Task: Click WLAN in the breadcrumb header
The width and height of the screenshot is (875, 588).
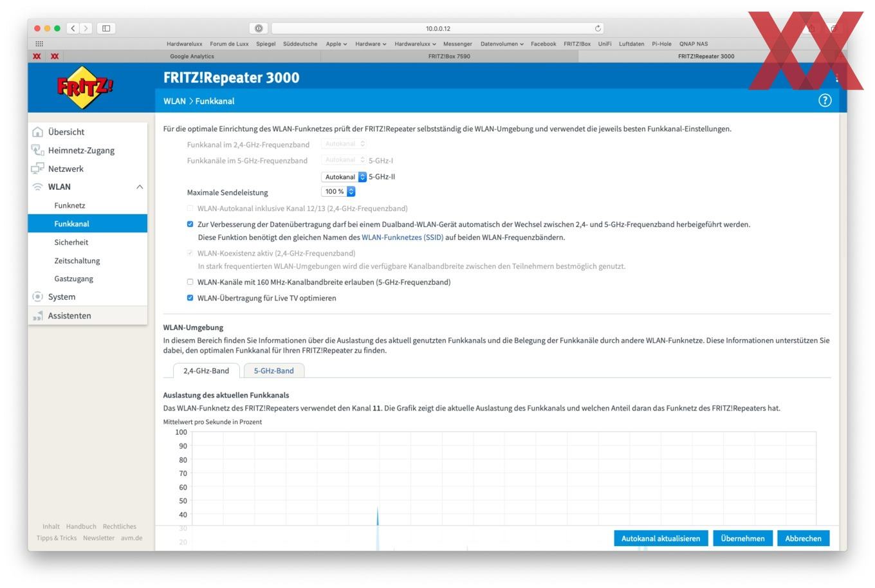Action: click(x=174, y=101)
